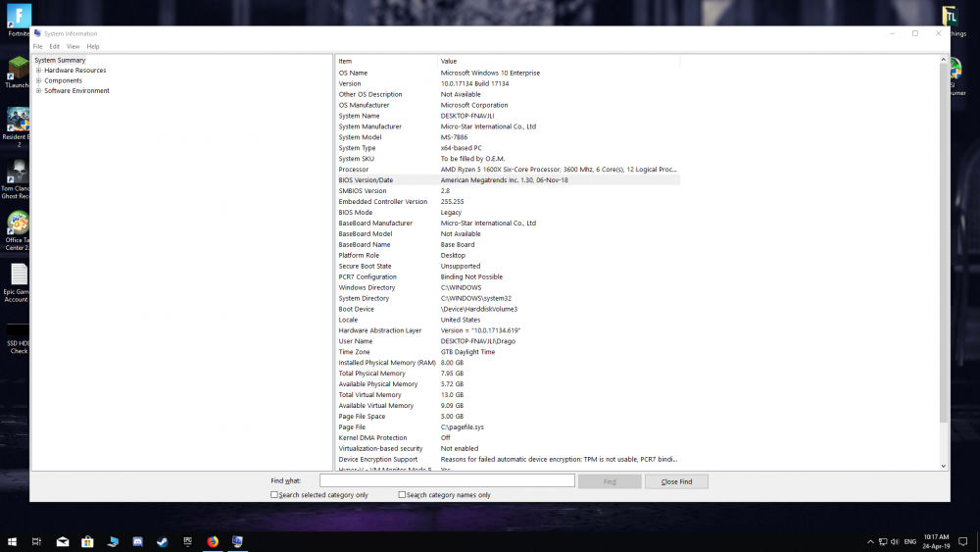Viewport: 980px width, 552px height.
Task: Open the Windows Start menu
Action: tap(12, 541)
